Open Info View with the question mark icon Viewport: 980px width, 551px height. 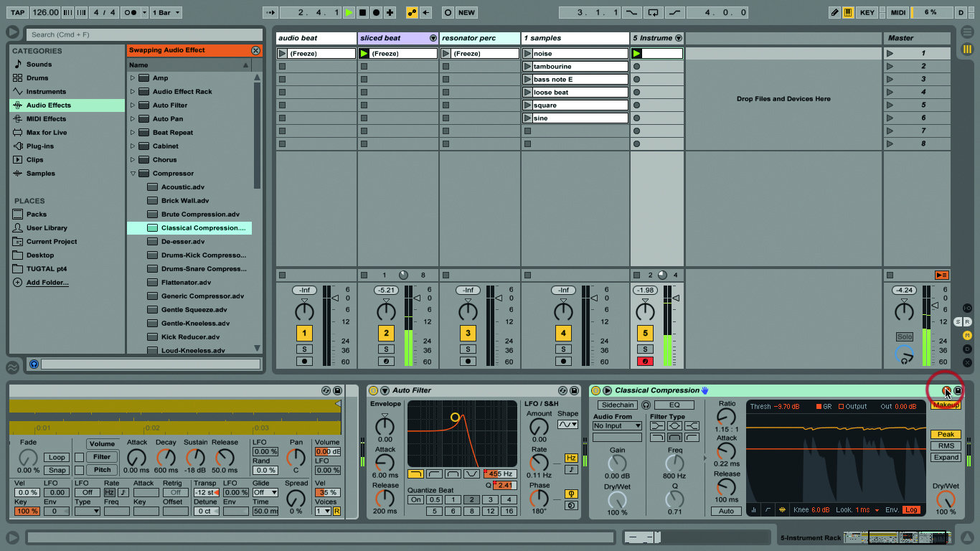coord(33,364)
